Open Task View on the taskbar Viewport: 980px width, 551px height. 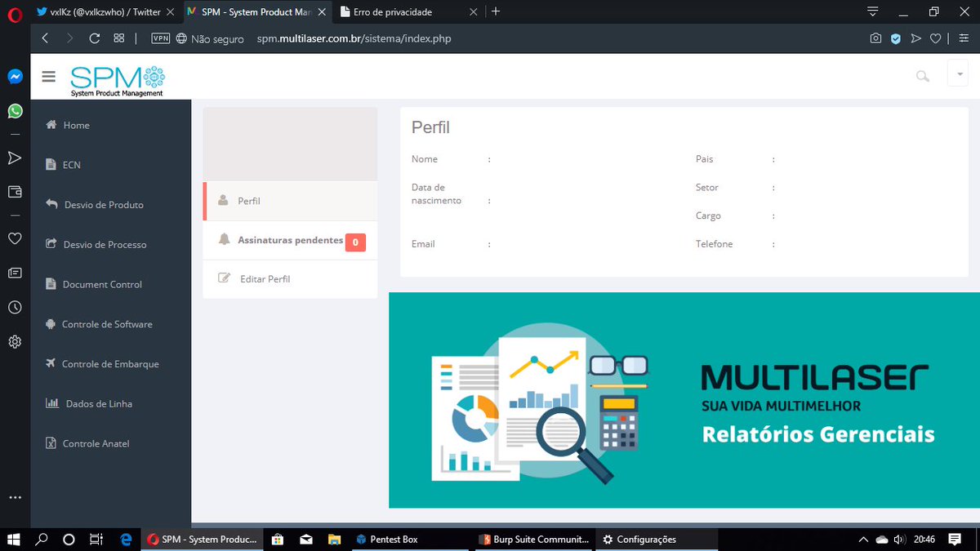[x=96, y=539]
